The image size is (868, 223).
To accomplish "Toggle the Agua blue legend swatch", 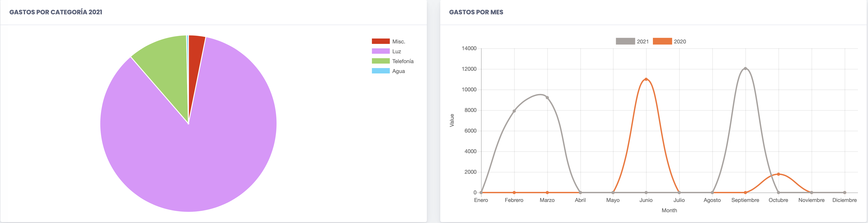I will click(x=380, y=71).
